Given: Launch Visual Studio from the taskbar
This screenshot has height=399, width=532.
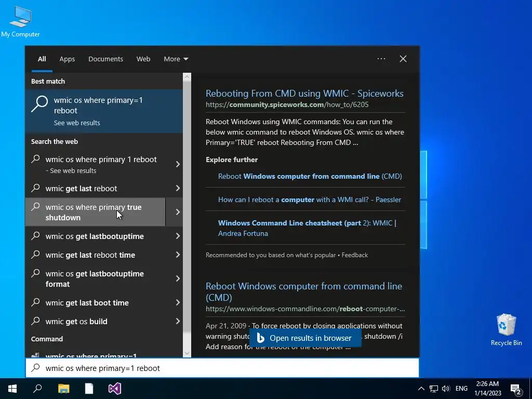Looking at the screenshot, I should click(115, 389).
